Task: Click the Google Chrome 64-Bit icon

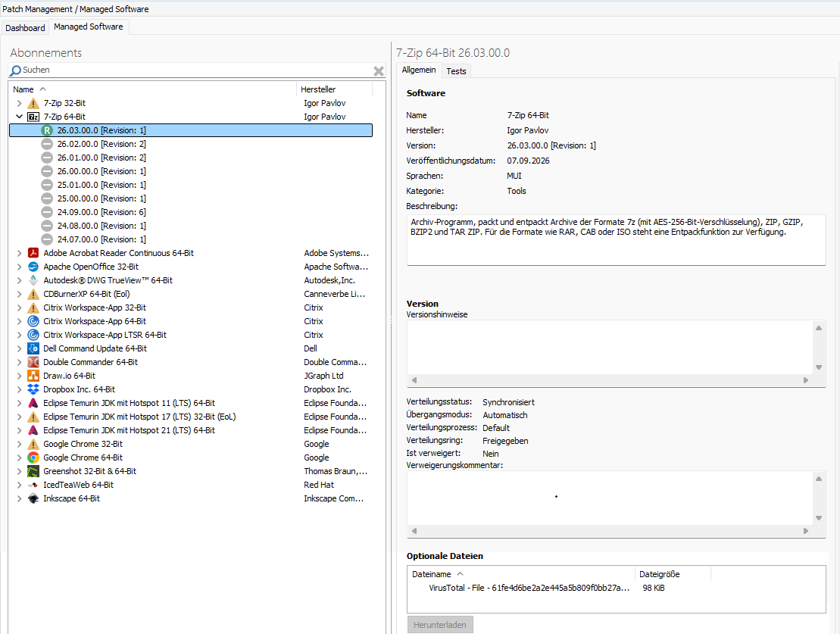Action: pyautogui.click(x=33, y=457)
